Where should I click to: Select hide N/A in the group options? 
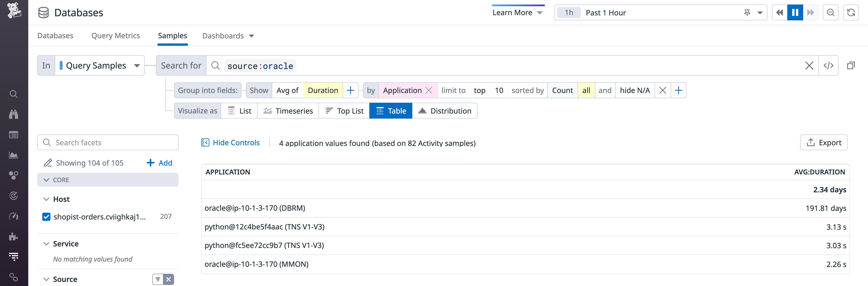click(635, 90)
